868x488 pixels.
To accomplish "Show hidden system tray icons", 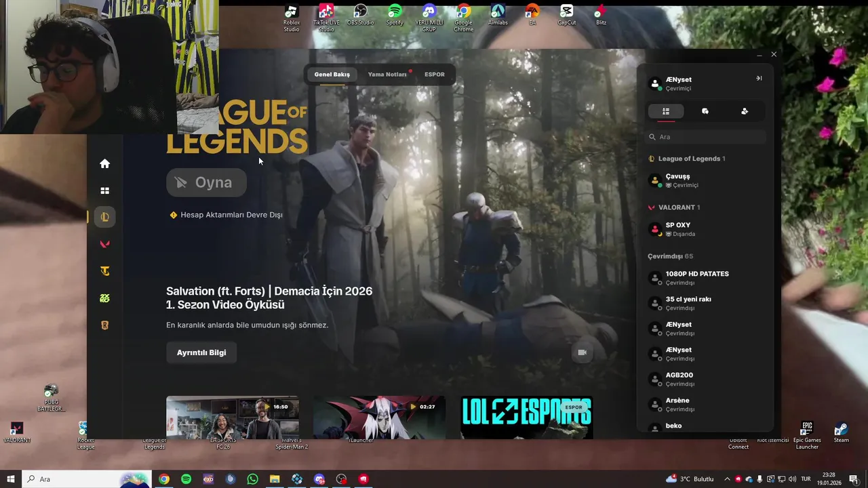I will (x=728, y=479).
